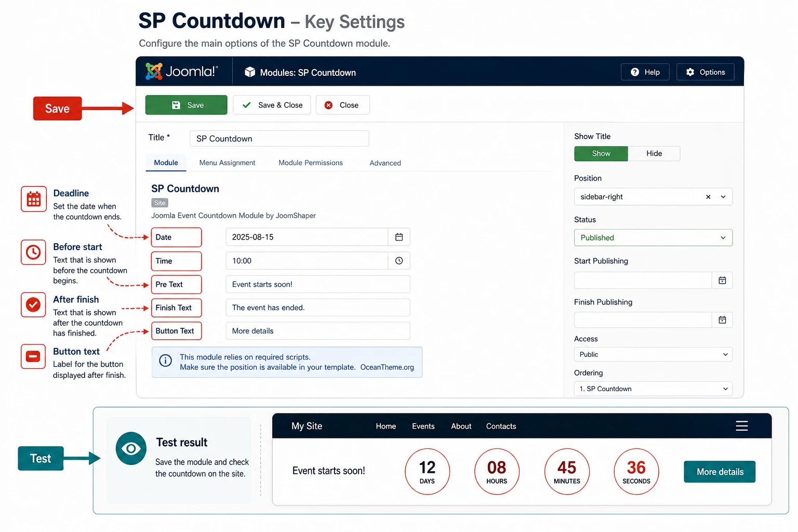
Task: Click the module cube icon in header
Action: pyautogui.click(x=250, y=72)
